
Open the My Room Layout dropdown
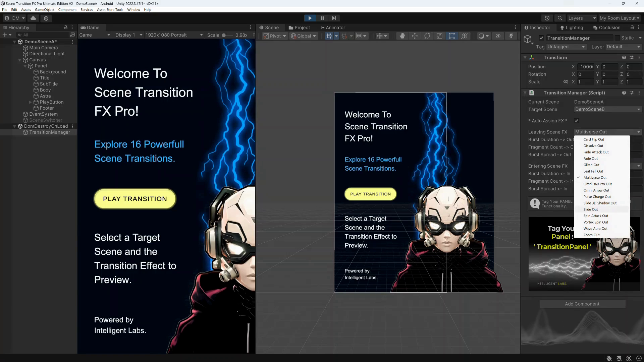click(x=620, y=18)
